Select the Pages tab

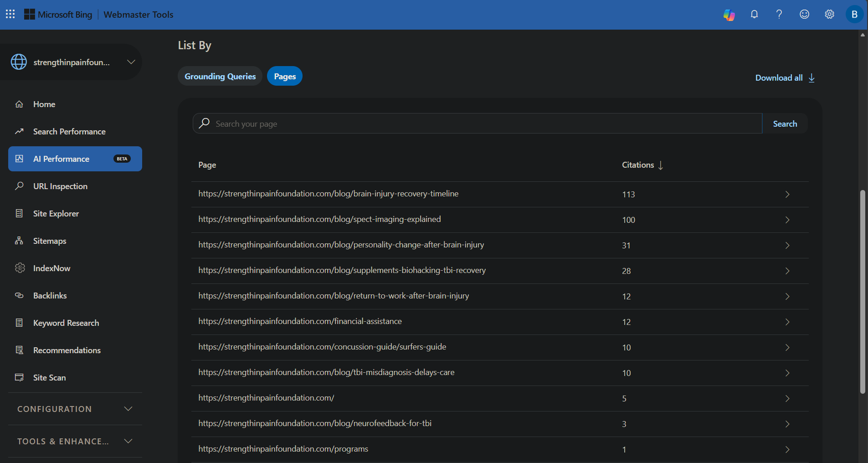click(x=285, y=76)
